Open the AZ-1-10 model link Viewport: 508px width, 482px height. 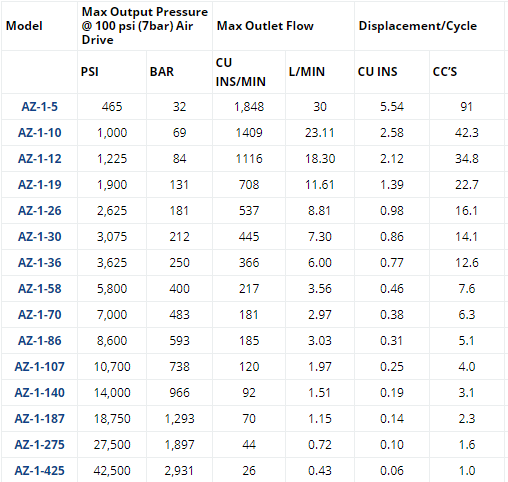[39, 133]
